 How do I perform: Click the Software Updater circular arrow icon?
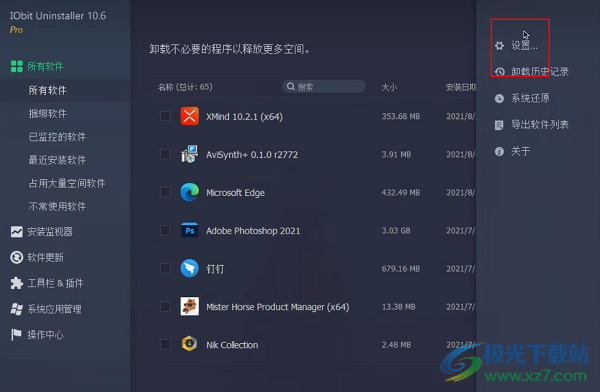(16, 257)
